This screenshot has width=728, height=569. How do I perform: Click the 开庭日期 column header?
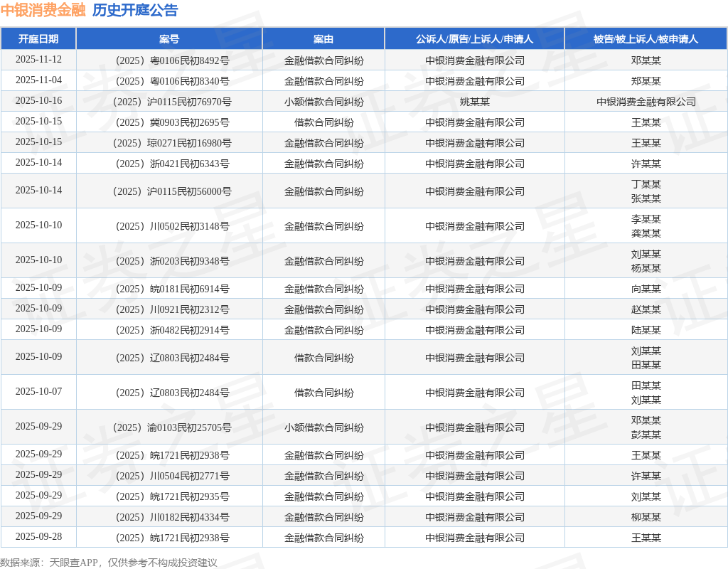click(38, 39)
